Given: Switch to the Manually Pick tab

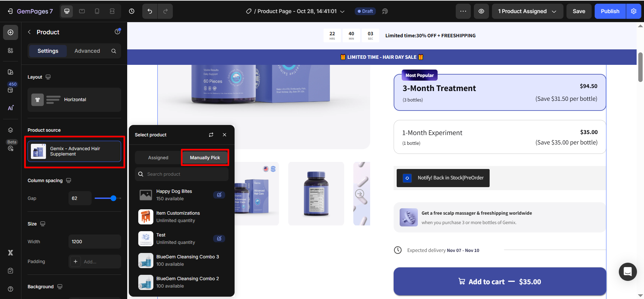Looking at the screenshot, I should [x=205, y=158].
